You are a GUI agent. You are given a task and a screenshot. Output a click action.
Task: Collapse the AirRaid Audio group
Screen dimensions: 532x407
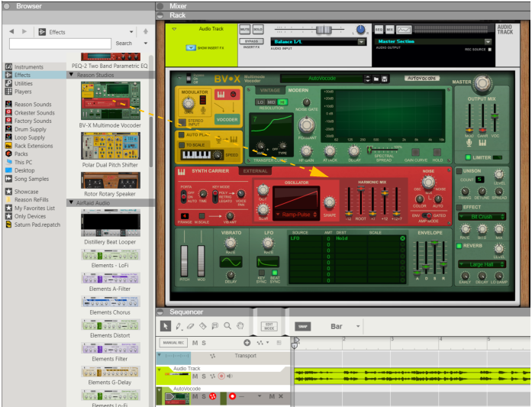71,202
